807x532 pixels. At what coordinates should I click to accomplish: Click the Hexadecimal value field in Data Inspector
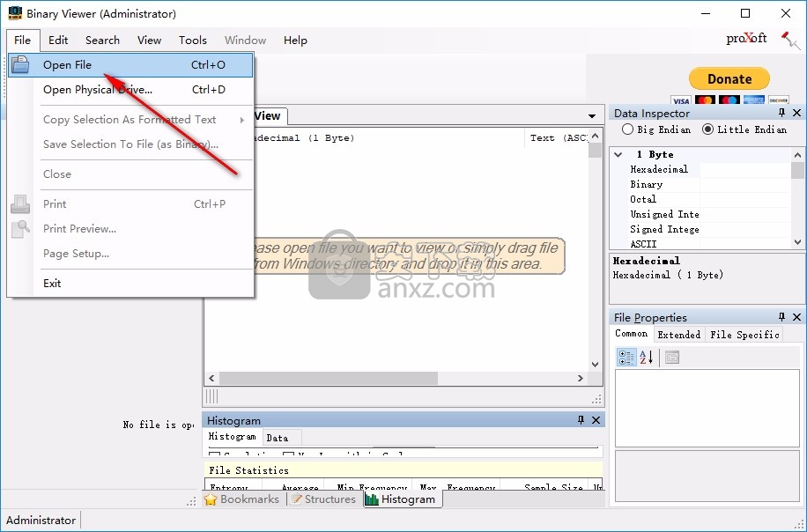745,169
